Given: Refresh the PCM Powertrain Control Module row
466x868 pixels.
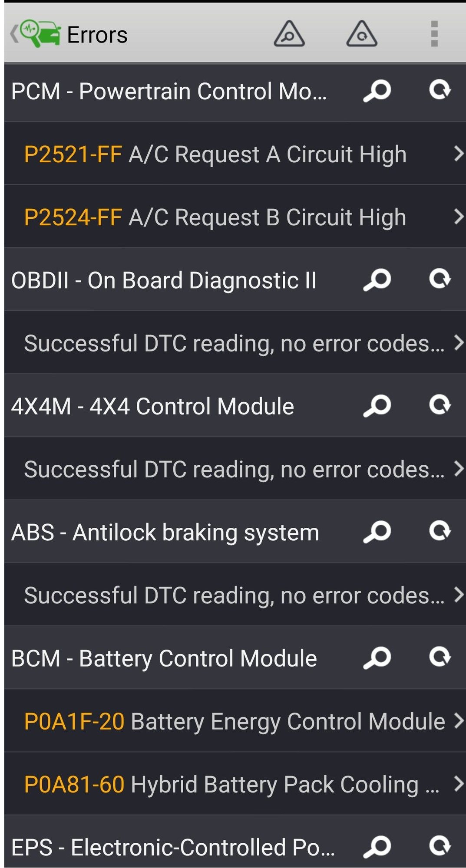Looking at the screenshot, I should tap(440, 91).
